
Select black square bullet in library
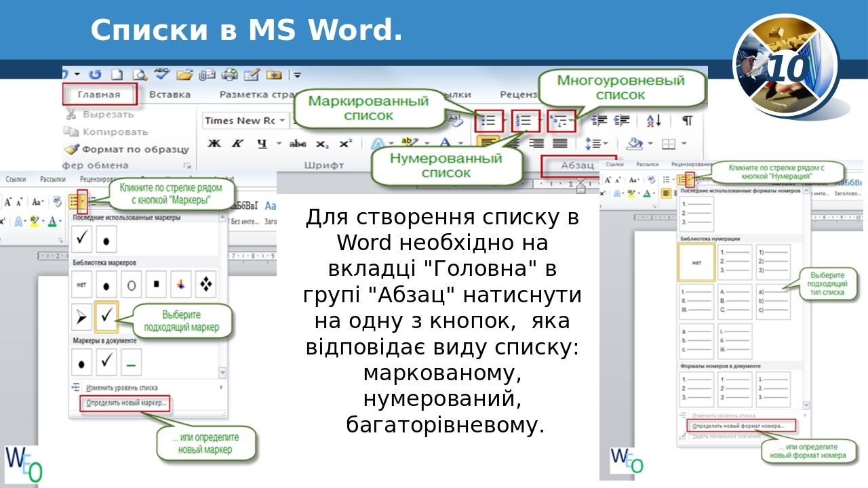coord(156,285)
